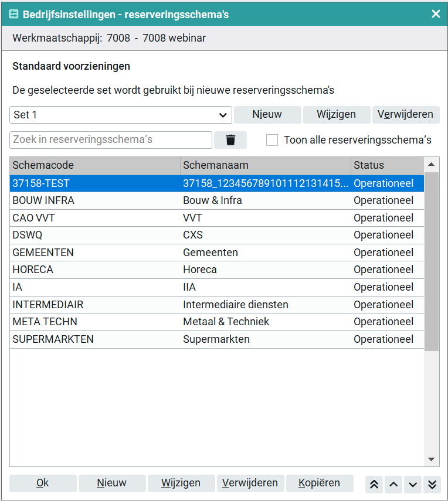Click Verwijderen next to the set dropdown
This screenshot has height=501, width=448.
[406, 115]
